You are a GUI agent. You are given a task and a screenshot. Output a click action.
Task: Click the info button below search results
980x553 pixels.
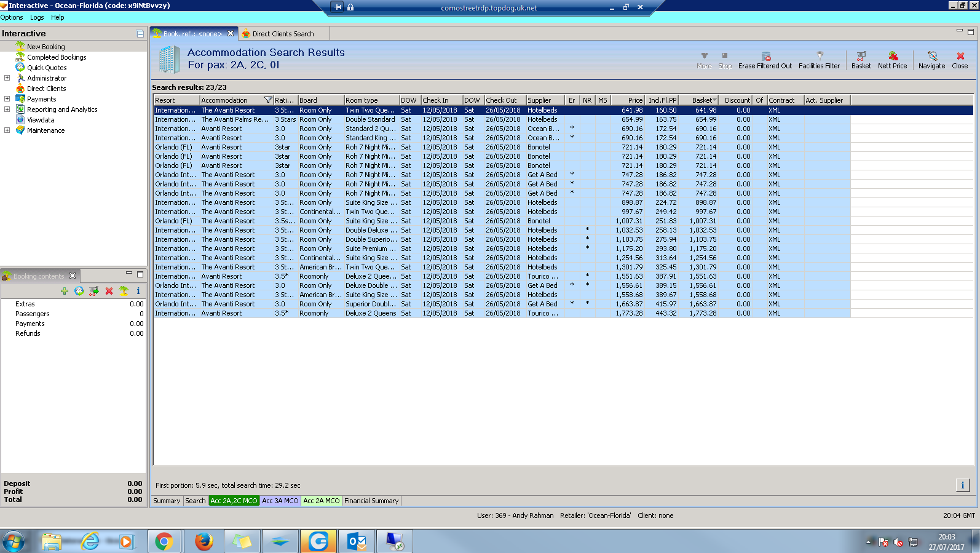(x=963, y=485)
